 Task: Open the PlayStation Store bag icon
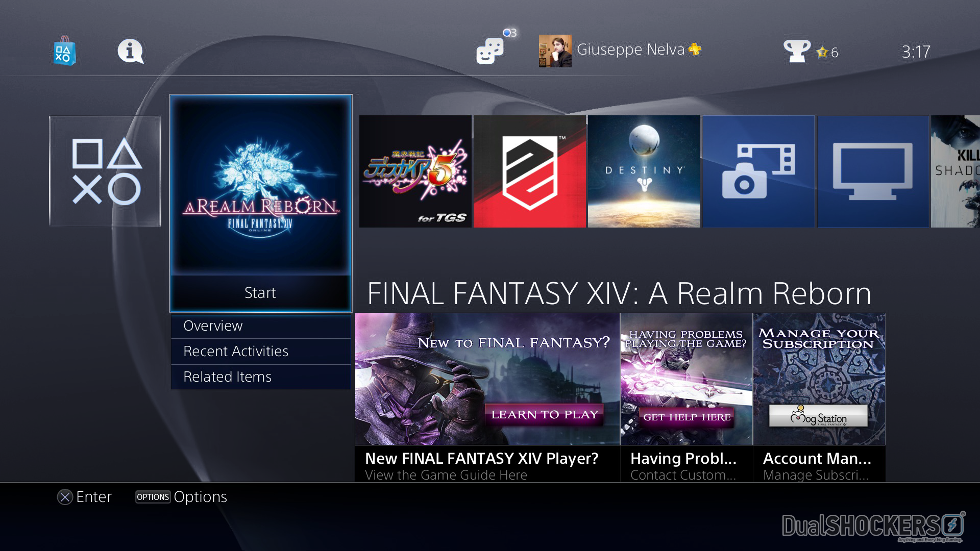[x=64, y=51]
